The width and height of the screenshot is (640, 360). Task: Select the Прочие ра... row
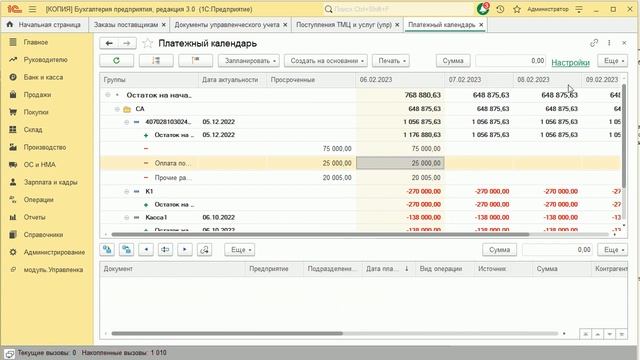(360, 178)
